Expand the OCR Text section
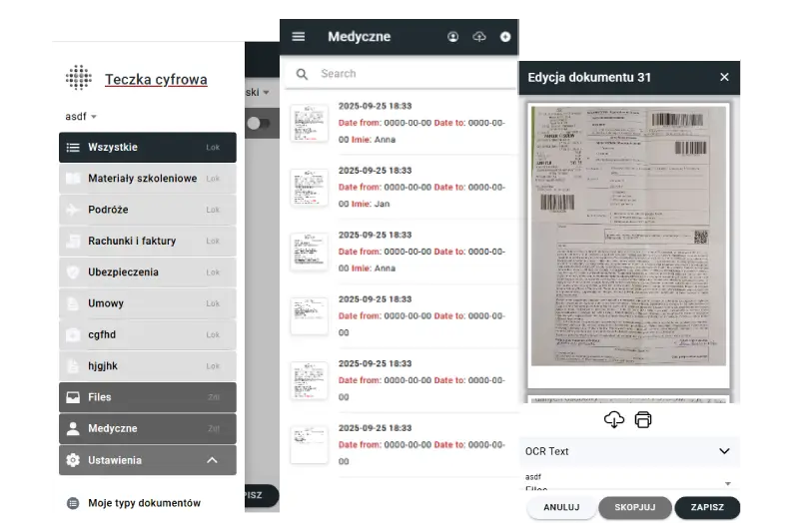799x532 pixels. point(724,451)
